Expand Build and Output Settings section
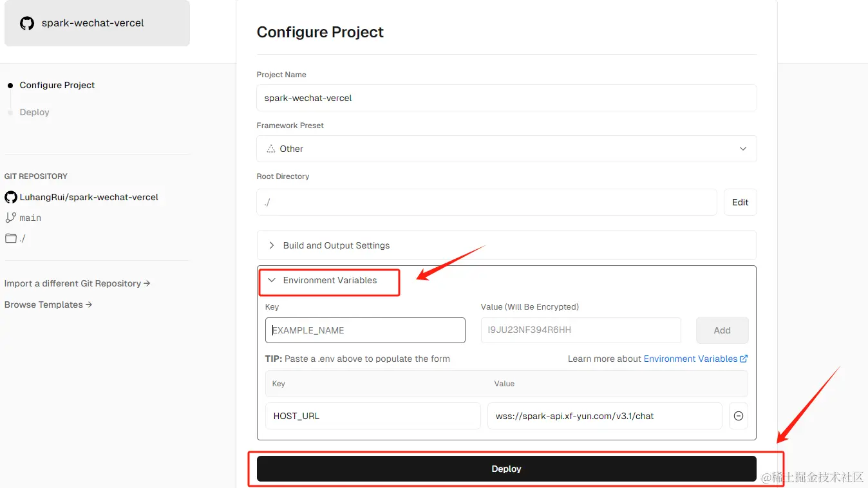This screenshot has width=868, height=488. click(506, 245)
